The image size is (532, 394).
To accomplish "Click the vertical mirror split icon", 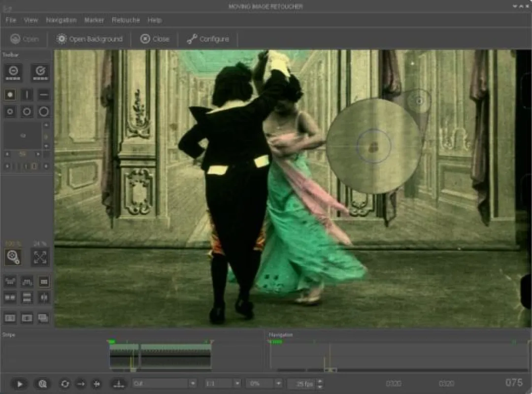I will [x=43, y=297].
